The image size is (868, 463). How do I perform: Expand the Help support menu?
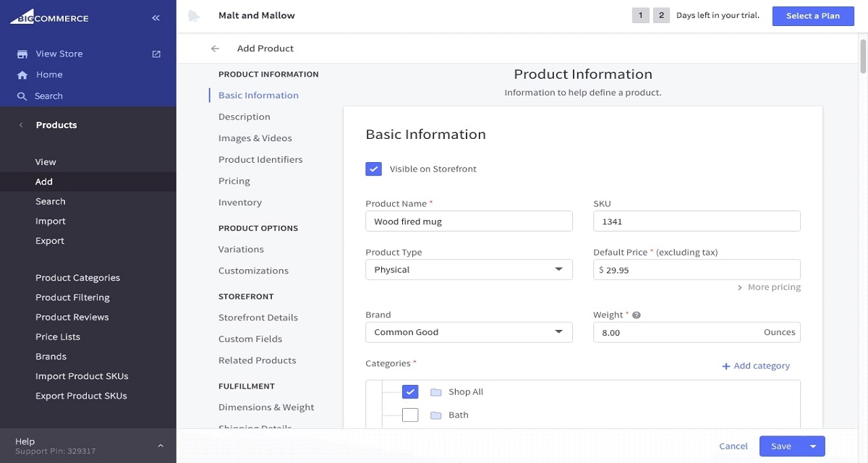[x=160, y=446]
